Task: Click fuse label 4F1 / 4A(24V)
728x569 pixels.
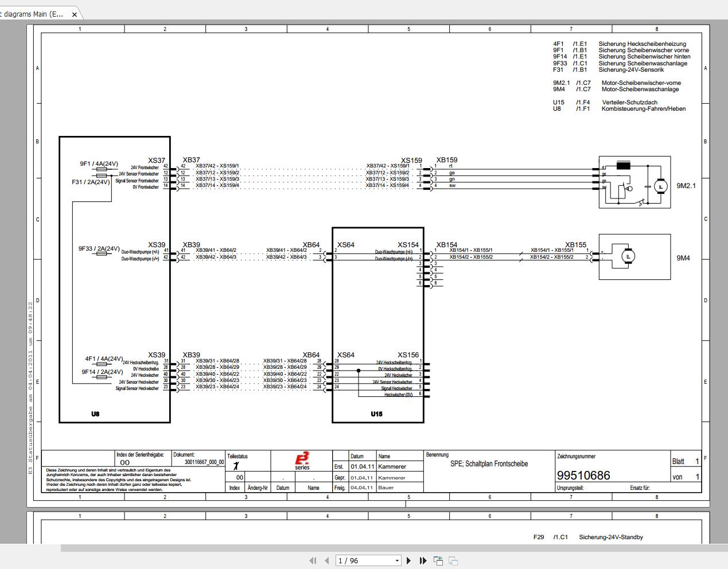Action: point(104,359)
